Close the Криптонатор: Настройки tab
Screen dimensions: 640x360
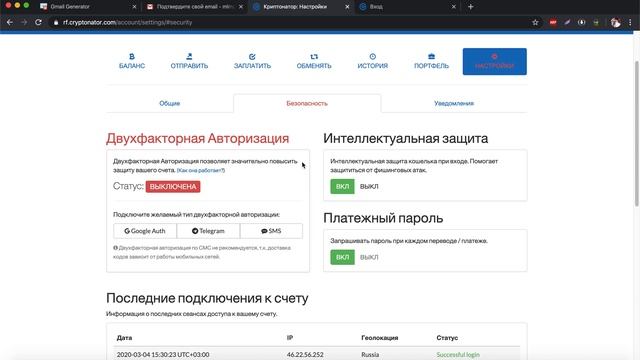coord(347,7)
